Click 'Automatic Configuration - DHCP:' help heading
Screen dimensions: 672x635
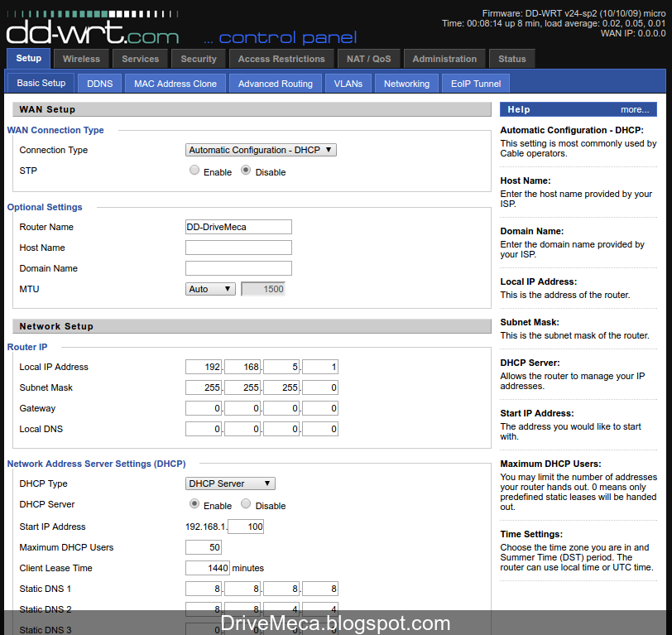click(x=572, y=130)
